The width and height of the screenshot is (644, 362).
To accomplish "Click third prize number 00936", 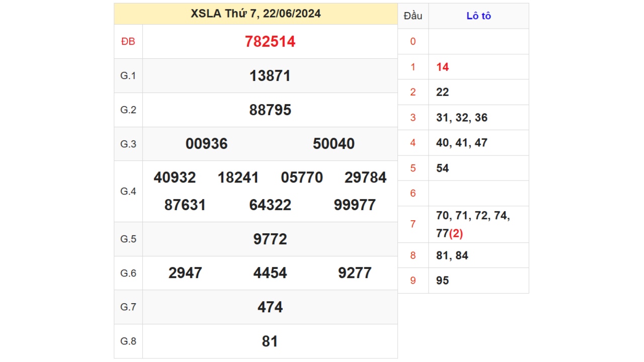I will pos(207,144).
